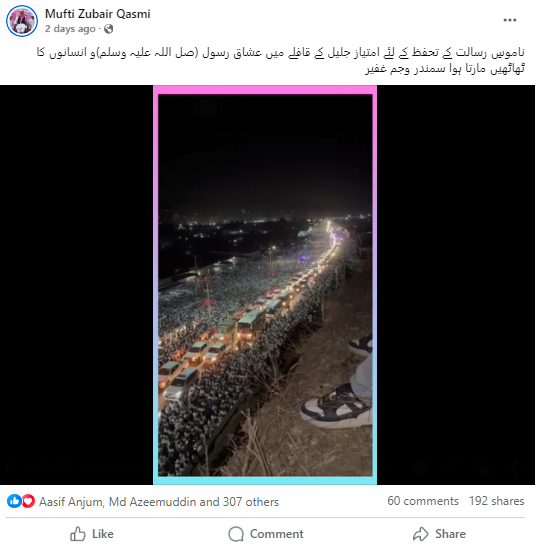535x547 pixels.
Task: Click the globe public audience icon
Action: tap(108, 29)
